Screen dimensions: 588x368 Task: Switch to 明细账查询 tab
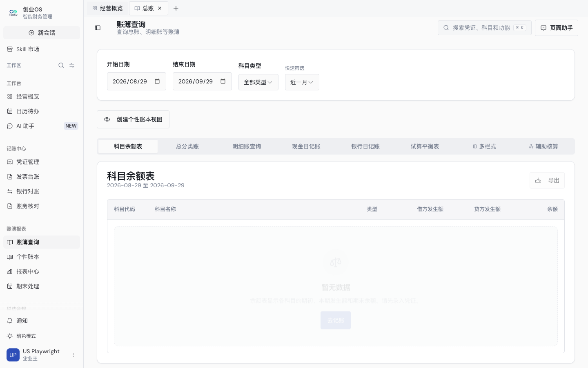(x=247, y=146)
